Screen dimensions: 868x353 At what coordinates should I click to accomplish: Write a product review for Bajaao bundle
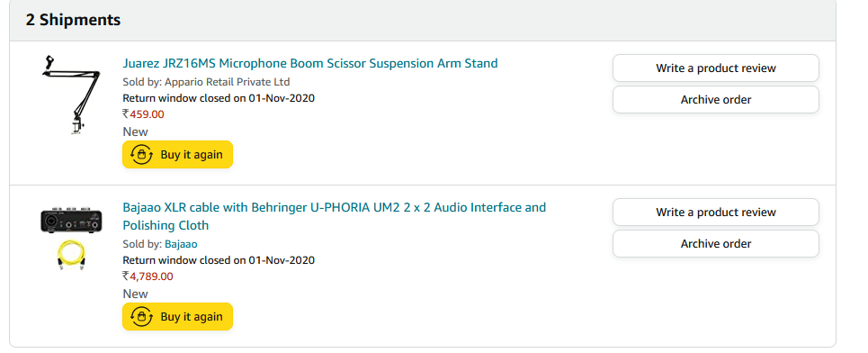(x=716, y=213)
